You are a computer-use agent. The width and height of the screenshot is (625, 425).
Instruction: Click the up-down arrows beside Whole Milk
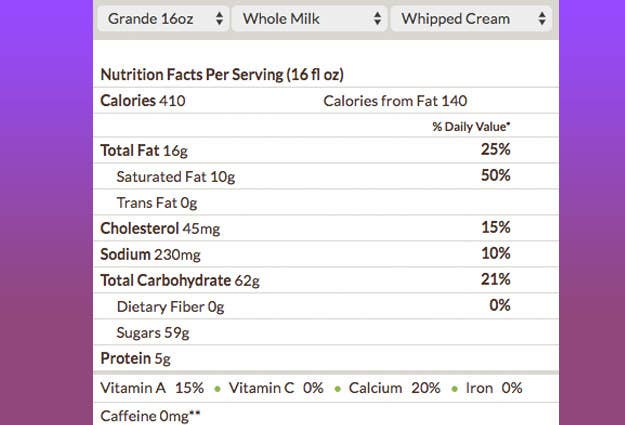coord(377,19)
